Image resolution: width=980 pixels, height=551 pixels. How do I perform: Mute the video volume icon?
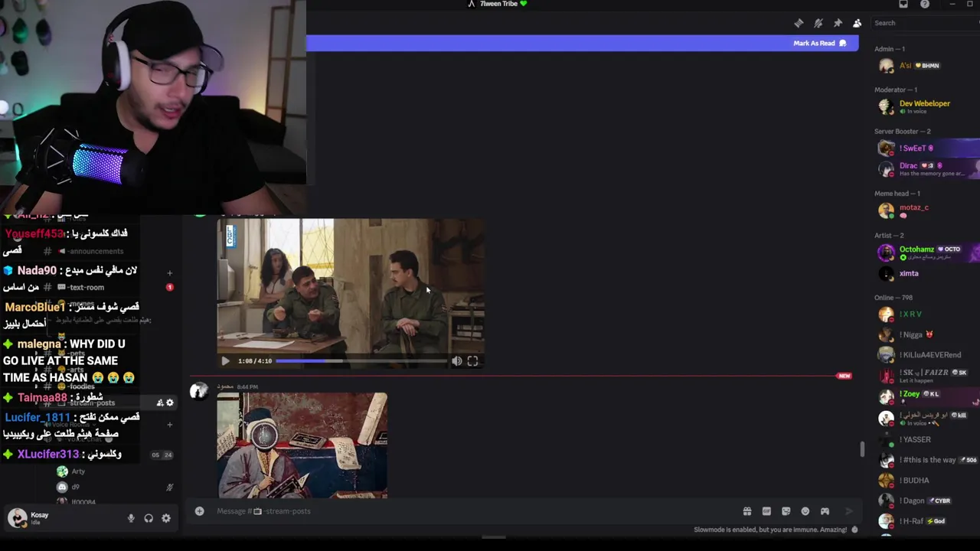(456, 361)
